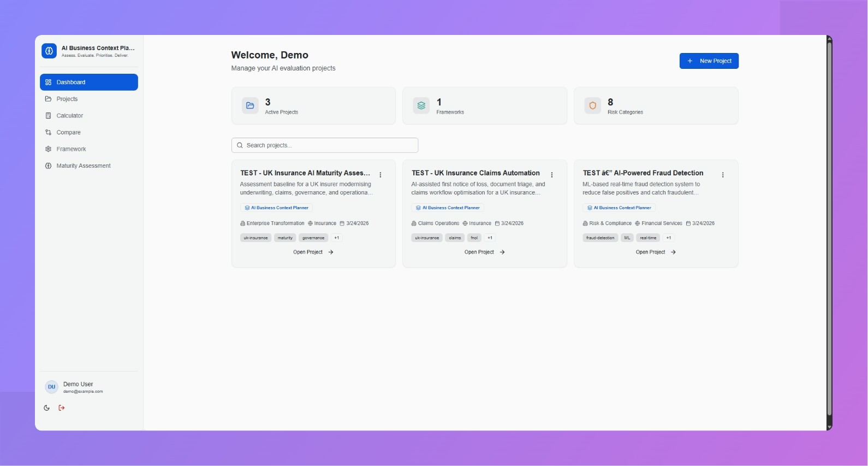This screenshot has width=868, height=466.
Task: Click the uk-insurance tag on AI Maturity card
Action: (255, 238)
